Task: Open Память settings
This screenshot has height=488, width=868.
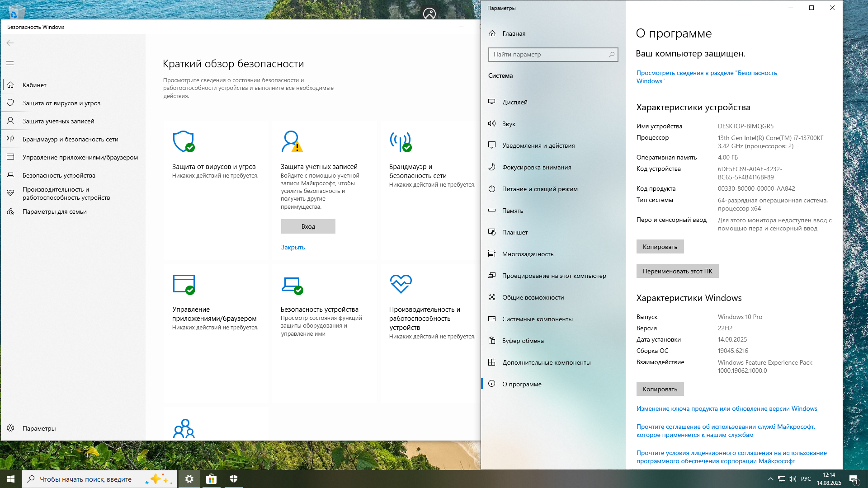Action: (x=553, y=211)
